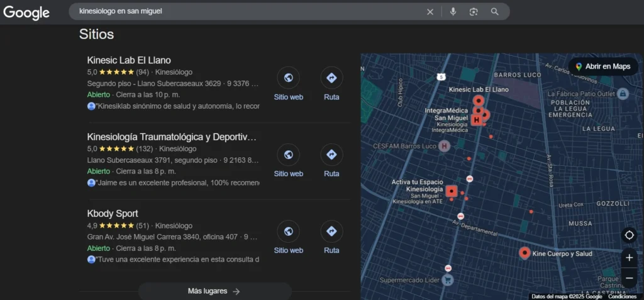
Task: Click the Sitios section heading
Action: [x=96, y=35]
